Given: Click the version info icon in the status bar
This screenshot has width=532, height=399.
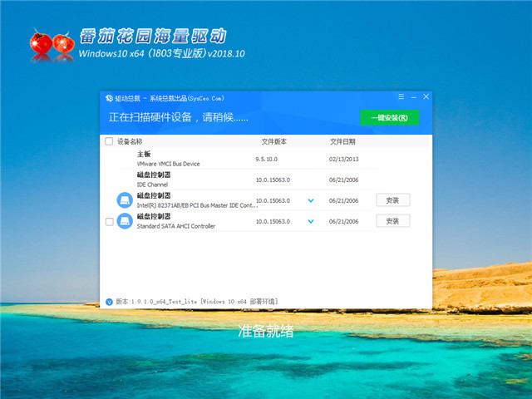Looking at the screenshot, I should (x=109, y=302).
